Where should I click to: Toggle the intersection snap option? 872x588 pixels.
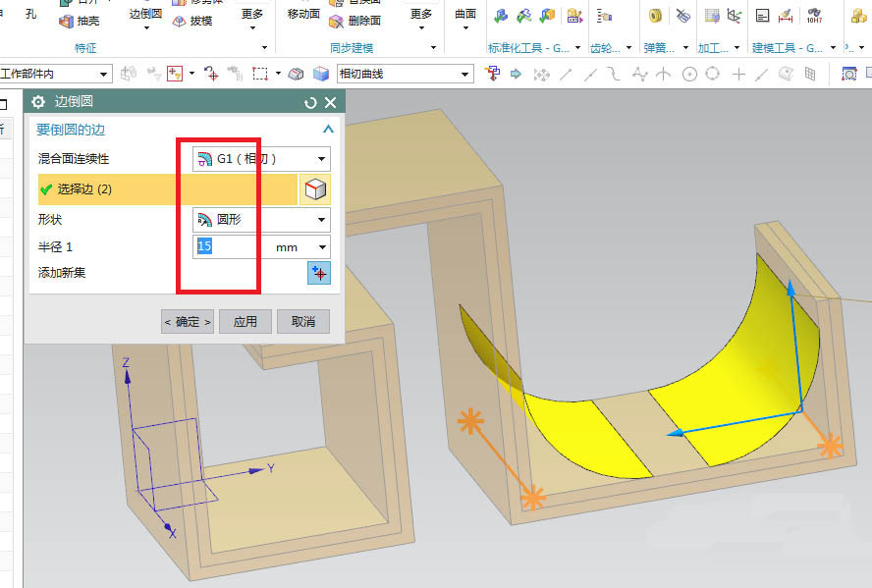pos(664,74)
